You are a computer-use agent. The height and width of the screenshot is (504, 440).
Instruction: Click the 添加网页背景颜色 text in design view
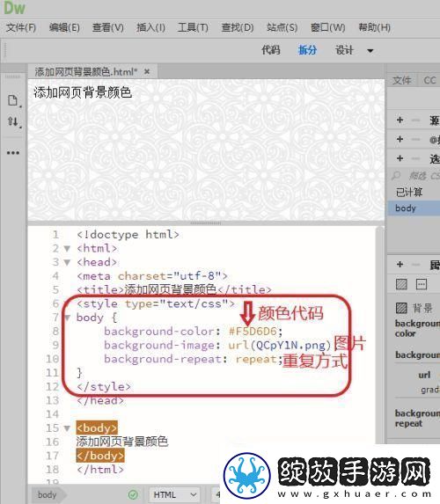[x=83, y=92]
